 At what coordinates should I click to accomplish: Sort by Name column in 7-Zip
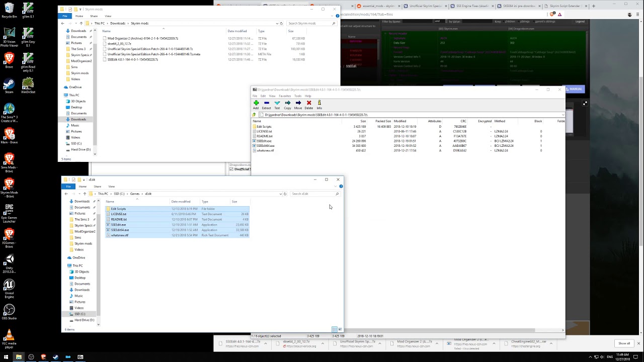coord(257,121)
